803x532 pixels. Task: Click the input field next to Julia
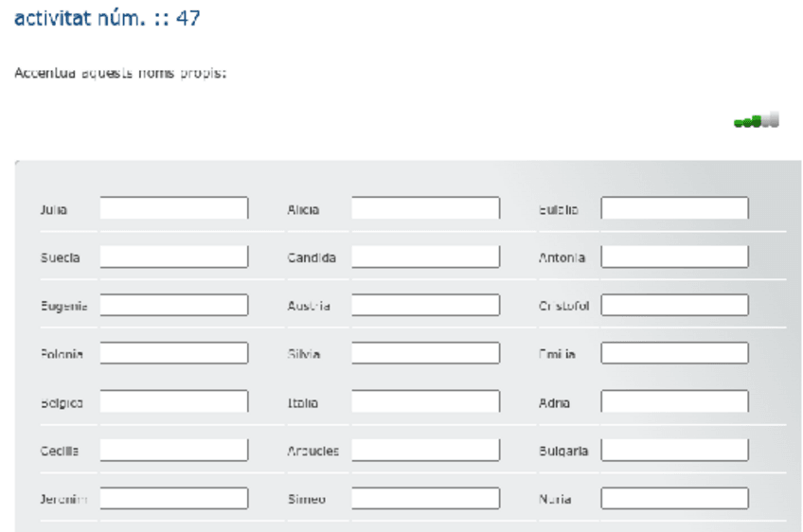(174, 208)
